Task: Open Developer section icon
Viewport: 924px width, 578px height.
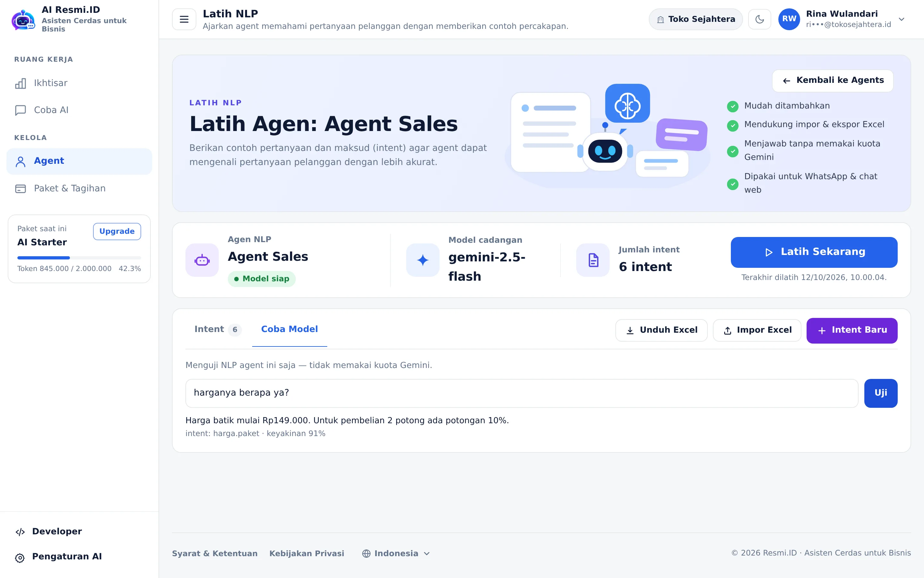Action: [20, 532]
